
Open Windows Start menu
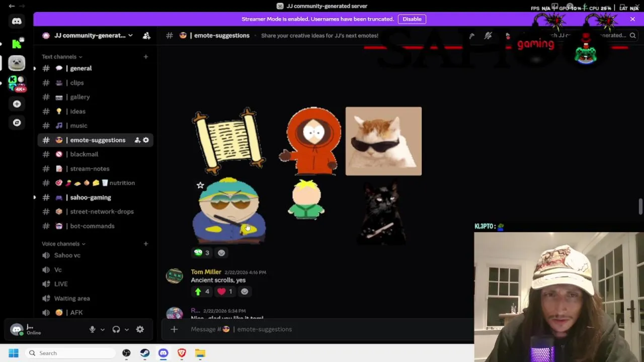pyautogui.click(x=14, y=353)
